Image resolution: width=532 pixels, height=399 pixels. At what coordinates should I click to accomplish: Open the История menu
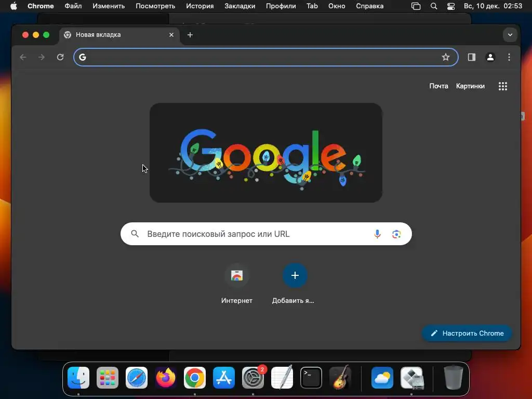coord(200,6)
